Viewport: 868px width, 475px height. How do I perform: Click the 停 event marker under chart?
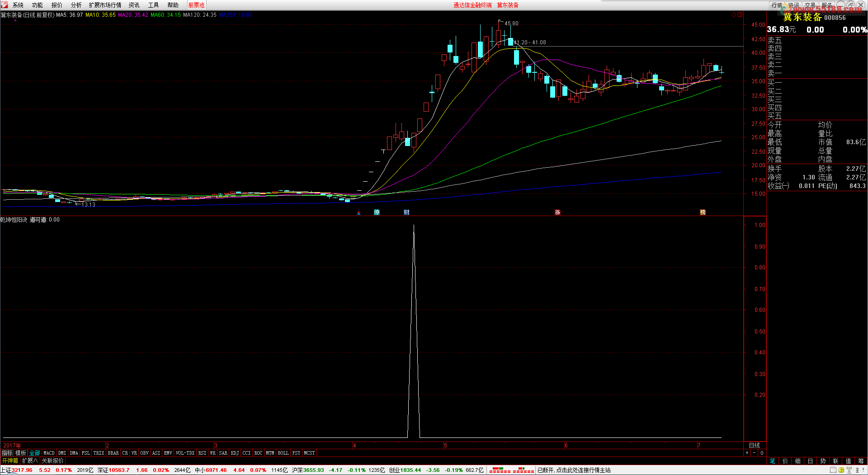(377, 212)
